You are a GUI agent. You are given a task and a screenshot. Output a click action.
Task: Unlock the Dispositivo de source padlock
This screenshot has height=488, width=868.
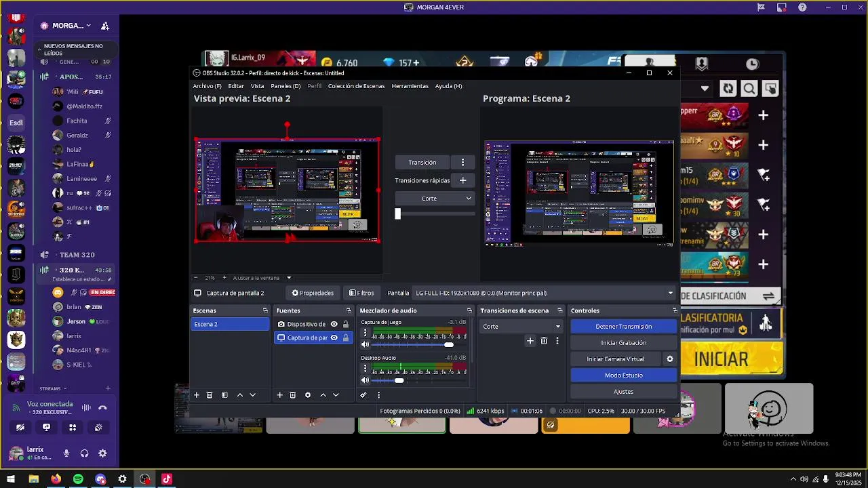click(346, 324)
